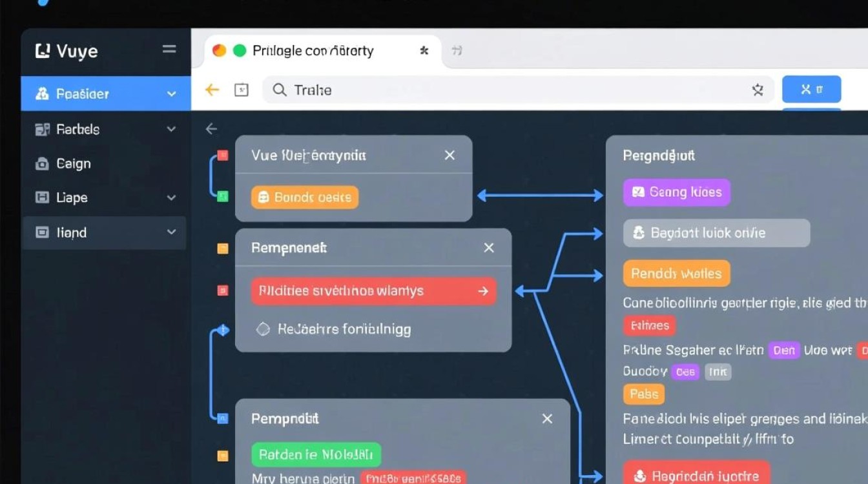Click the Ceign sidebar icon
Image resolution: width=868 pixels, height=484 pixels.
click(x=42, y=164)
